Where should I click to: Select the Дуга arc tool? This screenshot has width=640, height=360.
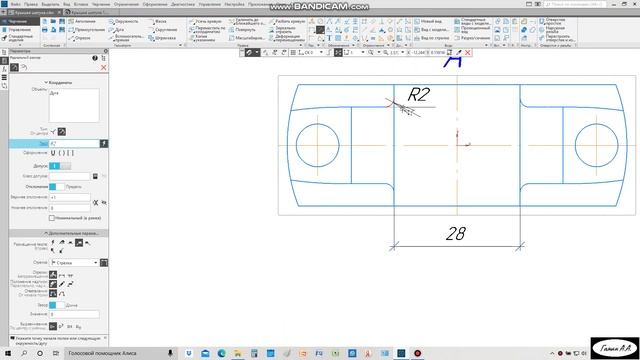coord(116,30)
